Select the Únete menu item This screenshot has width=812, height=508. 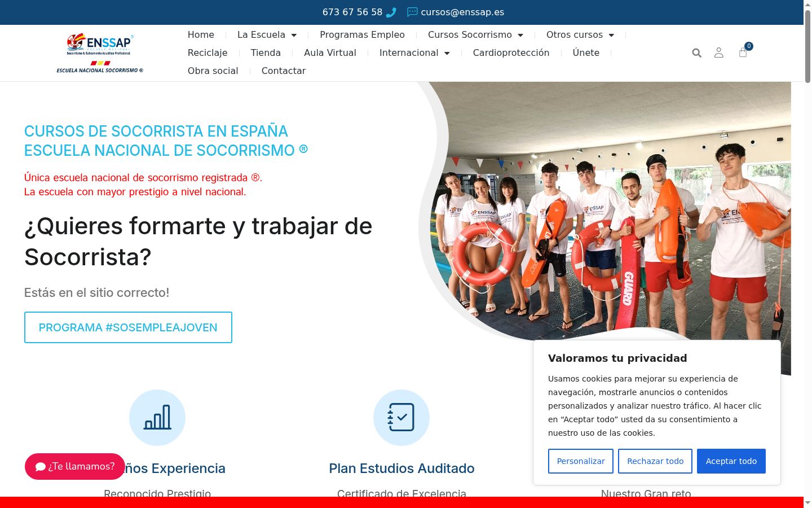click(586, 53)
